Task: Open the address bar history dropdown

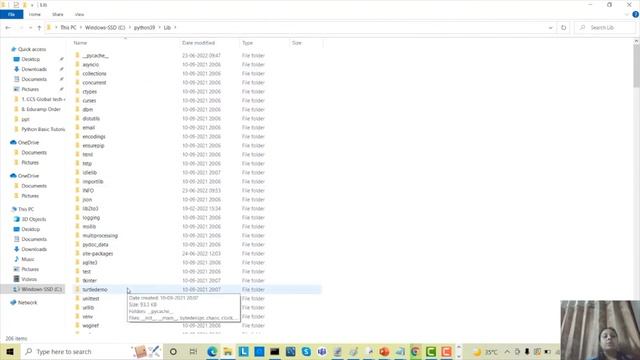Action: point(550,28)
